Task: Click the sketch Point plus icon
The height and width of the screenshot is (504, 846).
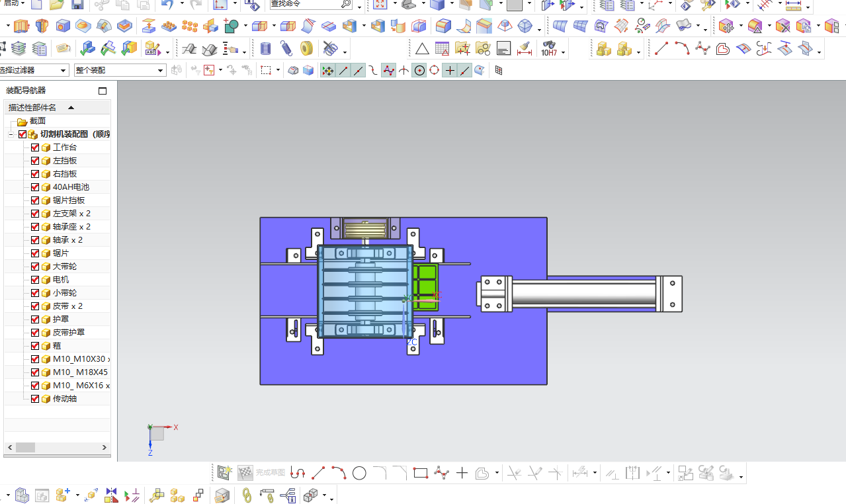Action: click(462, 473)
